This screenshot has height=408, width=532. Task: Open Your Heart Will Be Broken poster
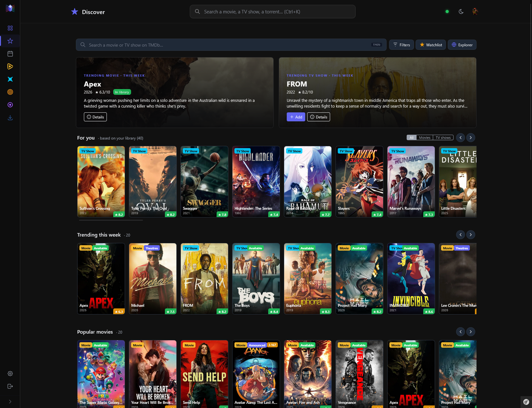pos(153,374)
